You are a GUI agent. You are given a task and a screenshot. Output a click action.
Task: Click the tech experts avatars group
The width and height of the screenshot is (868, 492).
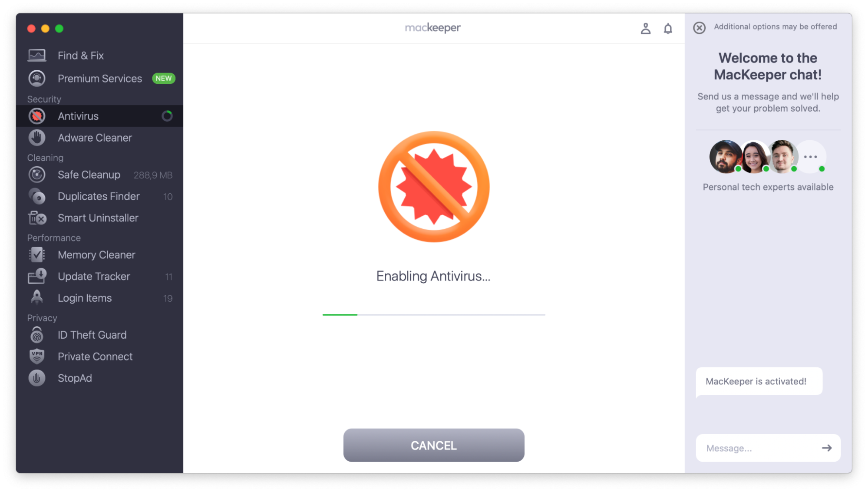768,157
